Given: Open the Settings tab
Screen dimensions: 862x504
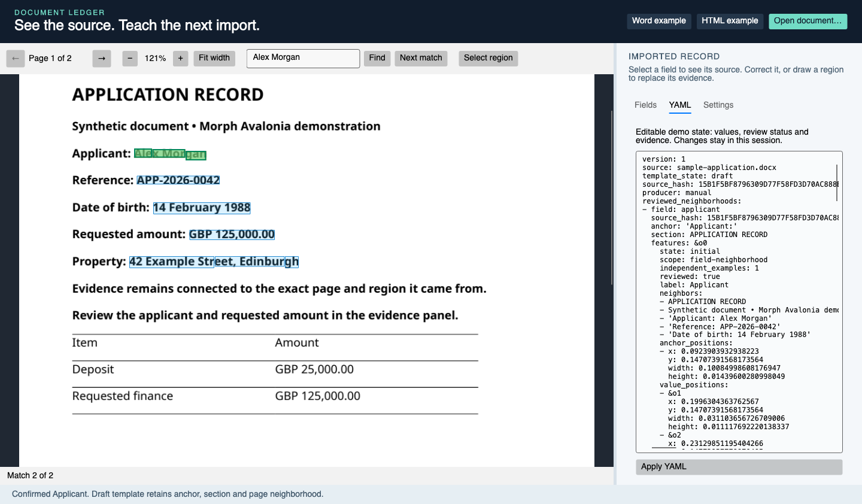Looking at the screenshot, I should [718, 105].
